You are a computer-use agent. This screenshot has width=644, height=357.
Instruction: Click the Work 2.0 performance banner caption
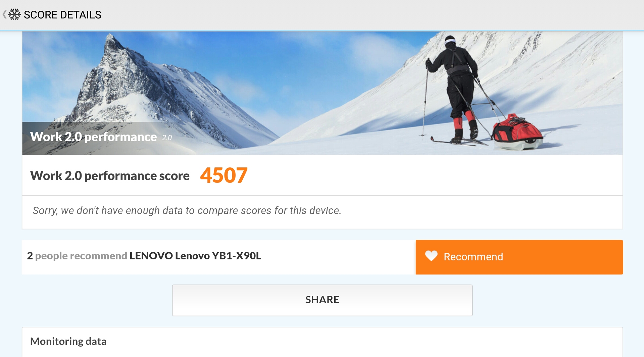point(93,137)
